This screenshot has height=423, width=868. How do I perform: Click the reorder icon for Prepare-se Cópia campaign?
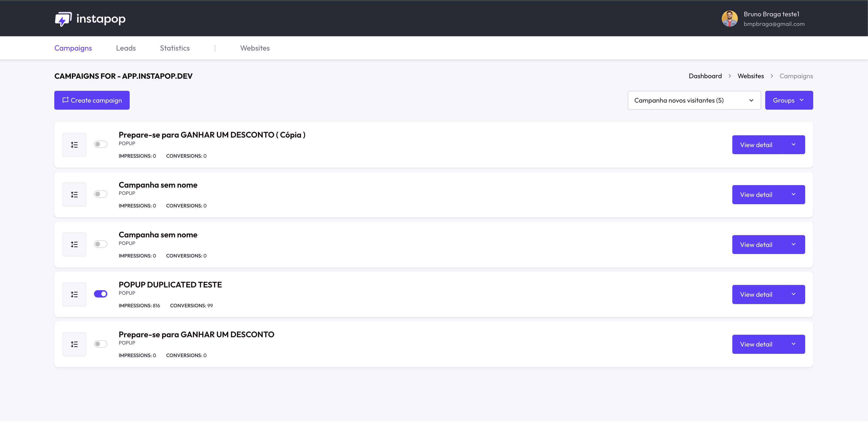tap(74, 145)
